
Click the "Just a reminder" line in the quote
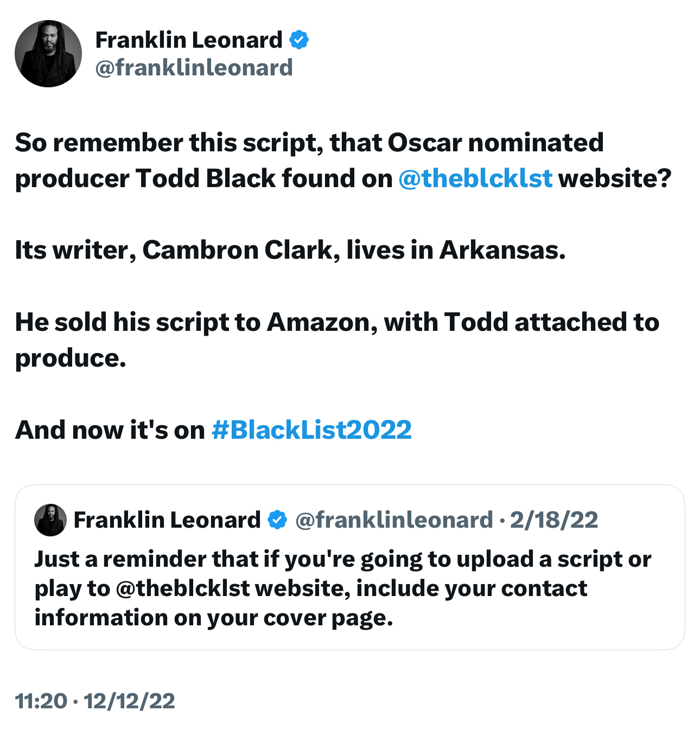(x=342, y=559)
